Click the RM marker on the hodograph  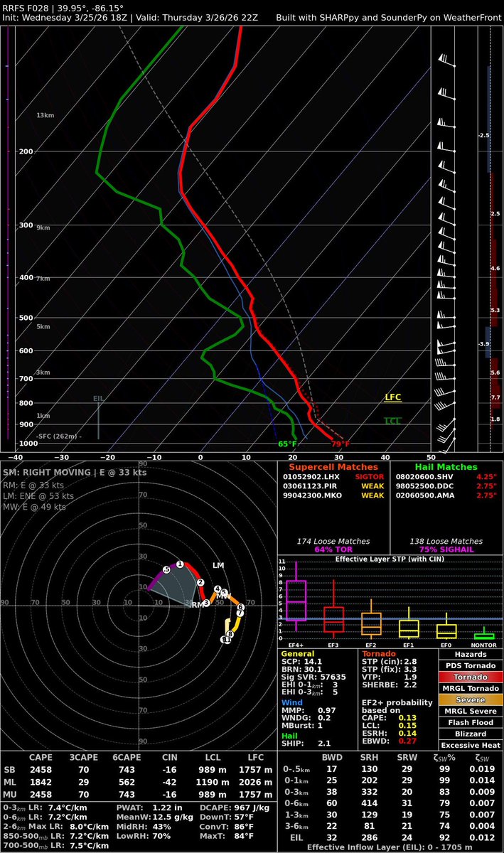[196, 605]
